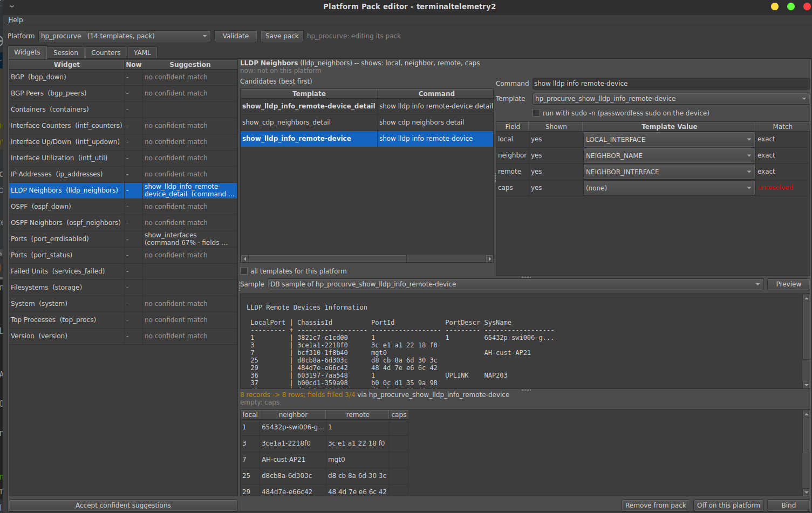Image resolution: width=812 pixels, height=513 pixels.
Task: Click the down arrow of results table scrollbar
Action: [806, 492]
